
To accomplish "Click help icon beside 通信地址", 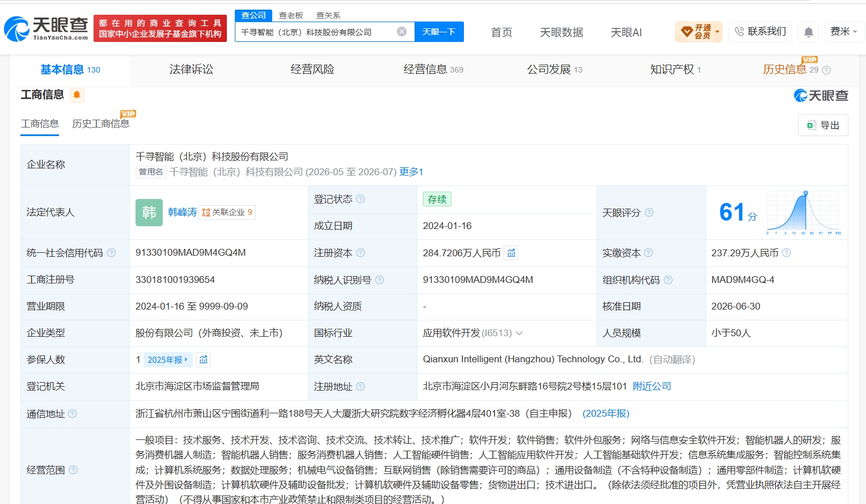I will [x=73, y=414].
